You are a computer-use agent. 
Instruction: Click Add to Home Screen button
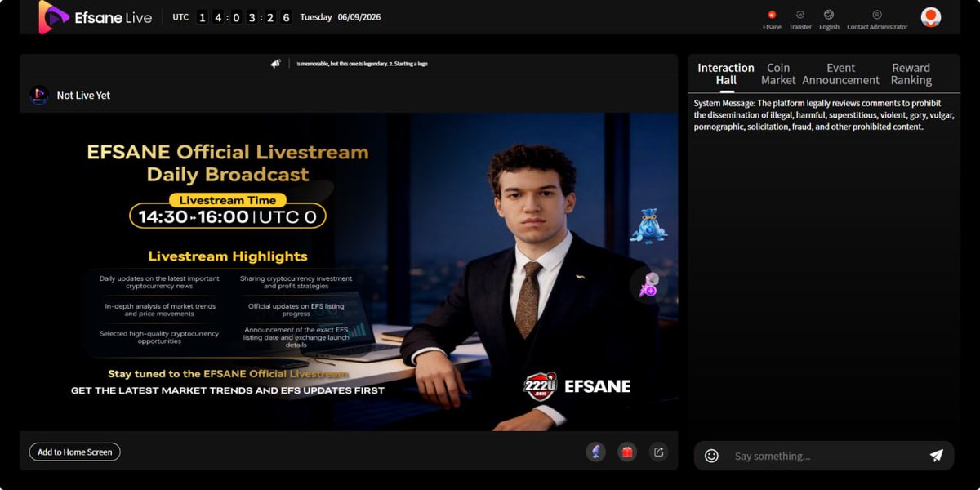coord(74,452)
